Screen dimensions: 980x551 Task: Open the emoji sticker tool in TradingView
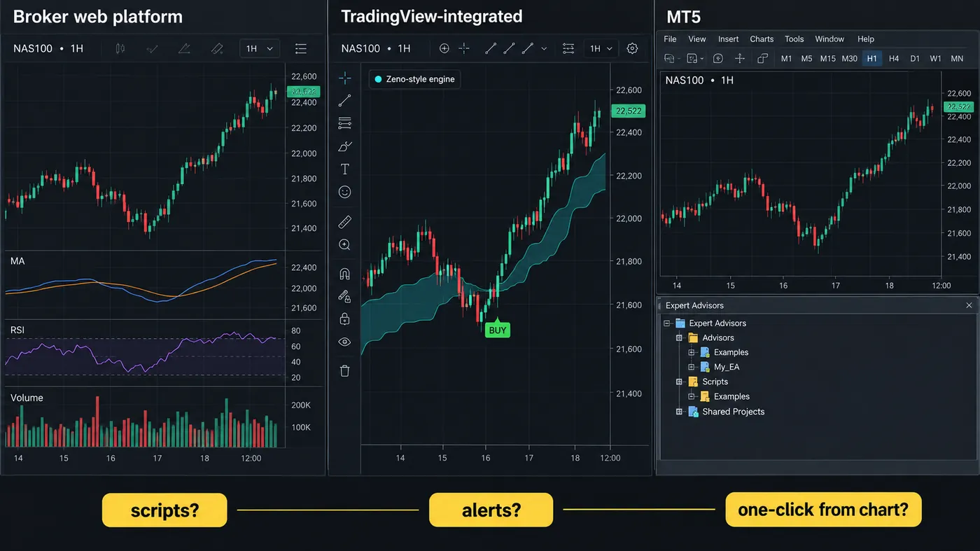point(344,192)
